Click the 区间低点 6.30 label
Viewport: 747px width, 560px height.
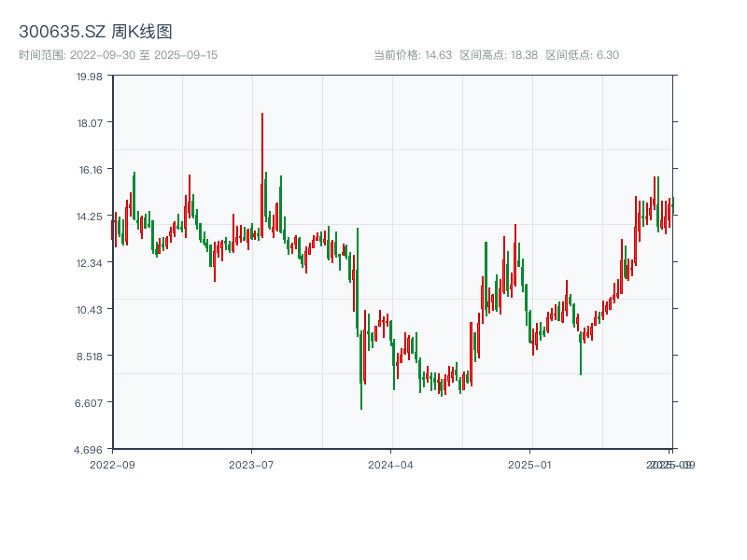[x=583, y=55]
